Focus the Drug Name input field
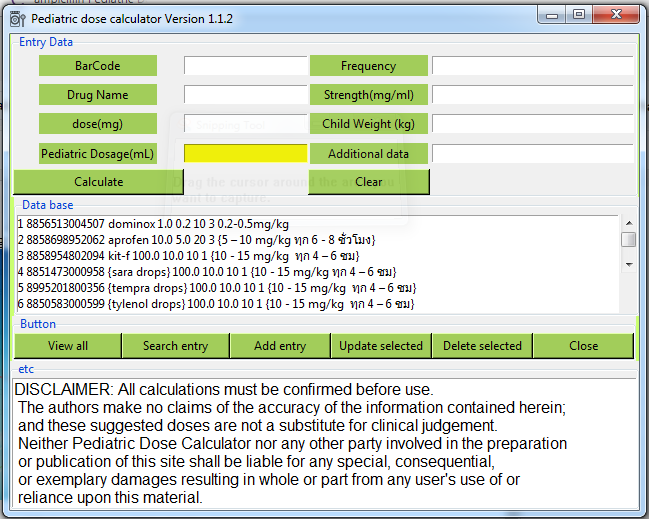 point(245,95)
